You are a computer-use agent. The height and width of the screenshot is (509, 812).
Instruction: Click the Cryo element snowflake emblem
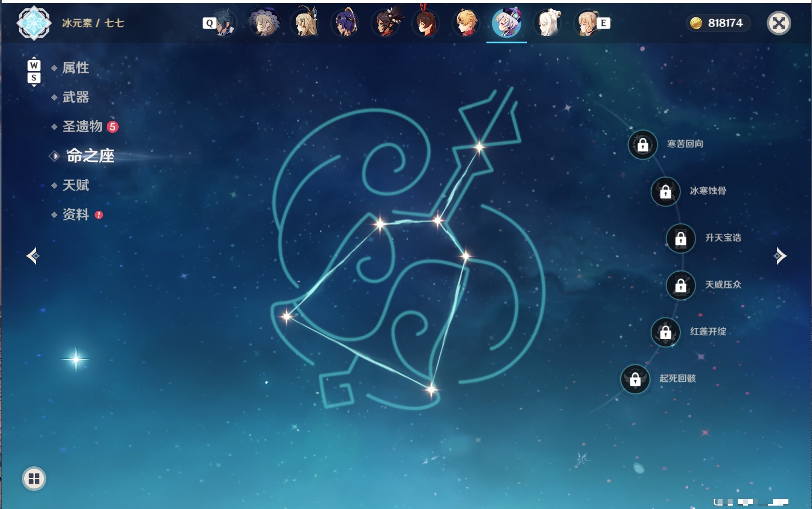click(x=34, y=23)
